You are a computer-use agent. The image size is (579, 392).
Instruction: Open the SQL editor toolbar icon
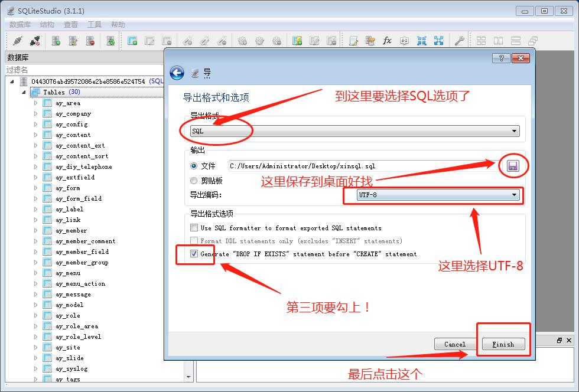click(x=353, y=41)
